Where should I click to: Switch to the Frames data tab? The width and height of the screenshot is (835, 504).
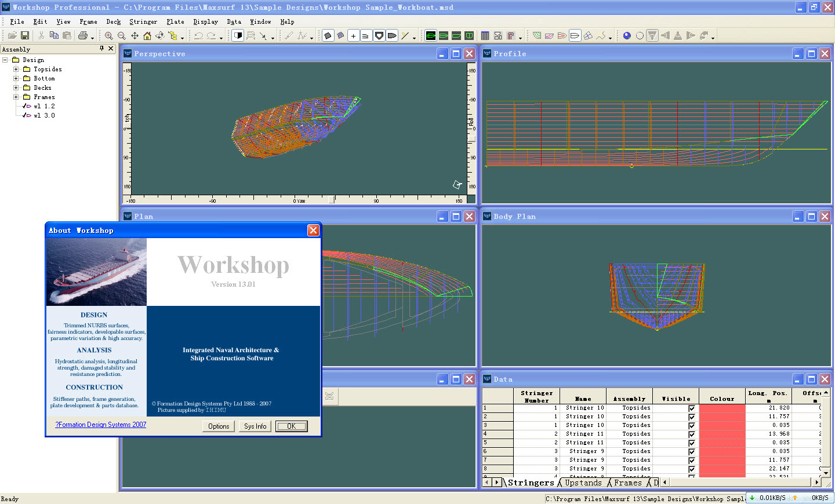pos(627,483)
